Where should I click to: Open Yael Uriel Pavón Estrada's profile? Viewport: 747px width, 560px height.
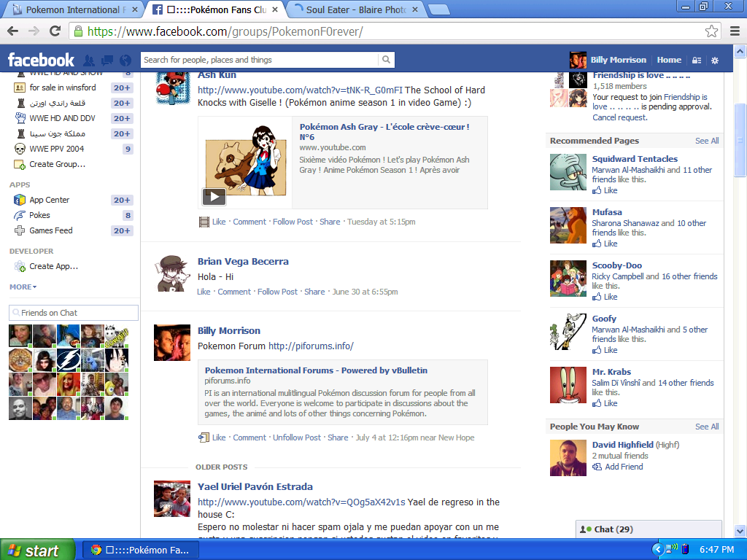click(x=255, y=486)
